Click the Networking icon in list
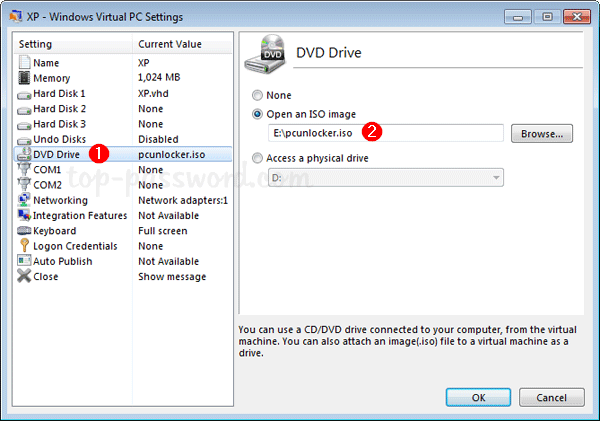The image size is (600, 421). pos(24,200)
